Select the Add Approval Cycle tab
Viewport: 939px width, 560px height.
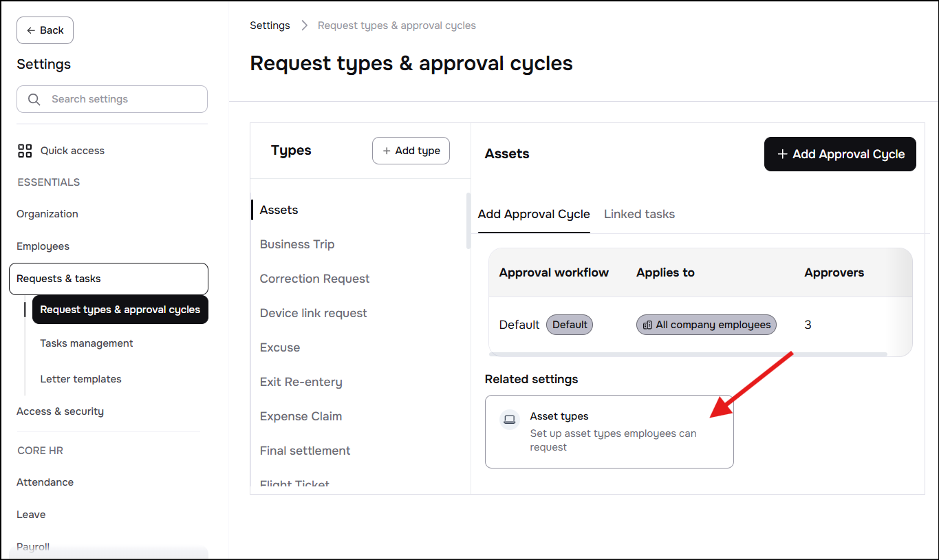[x=534, y=214]
